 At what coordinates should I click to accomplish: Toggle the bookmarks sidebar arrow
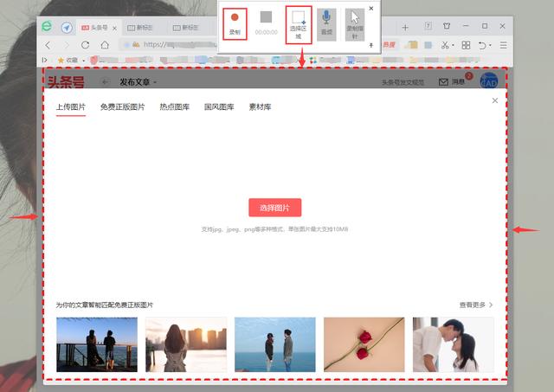click(x=44, y=60)
